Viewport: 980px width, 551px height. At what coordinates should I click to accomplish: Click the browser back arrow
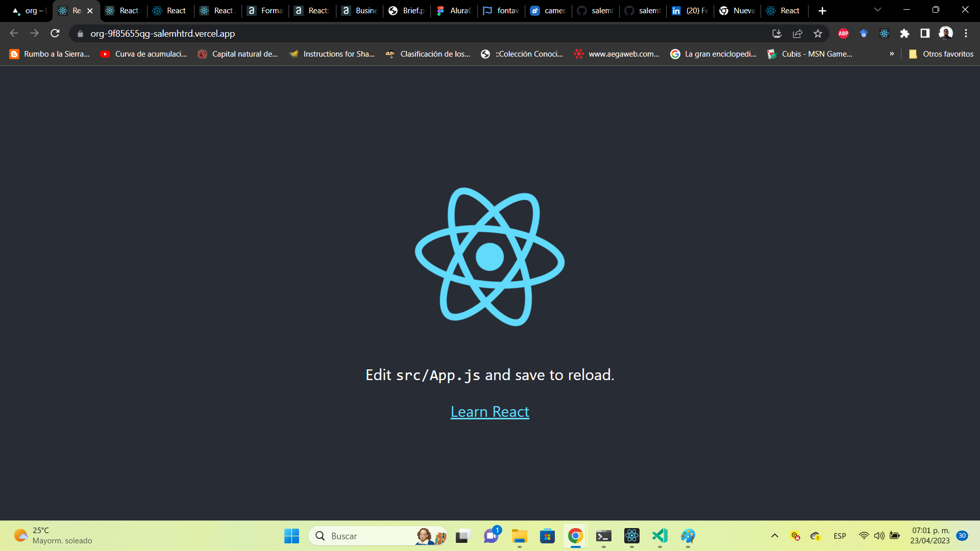pyautogui.click(x=14, y=33)
